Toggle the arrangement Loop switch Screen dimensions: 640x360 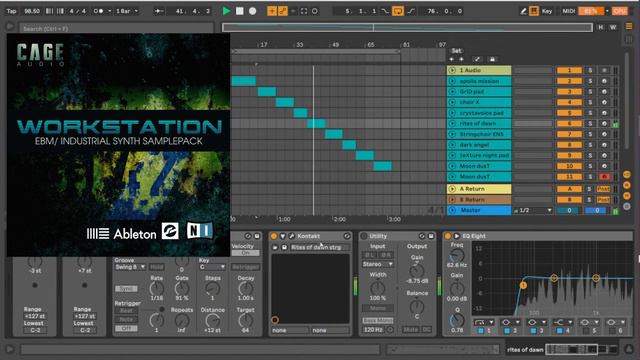coord(398,11)
